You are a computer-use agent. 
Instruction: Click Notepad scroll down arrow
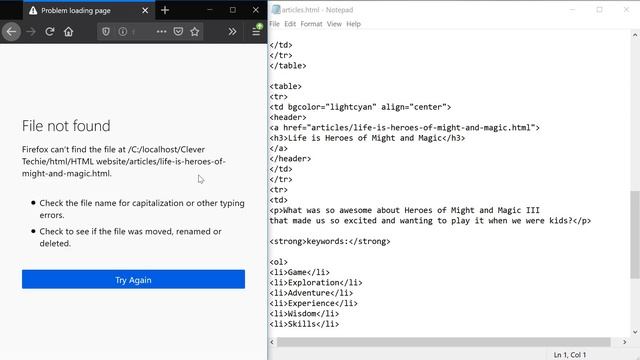coord(635,332)
